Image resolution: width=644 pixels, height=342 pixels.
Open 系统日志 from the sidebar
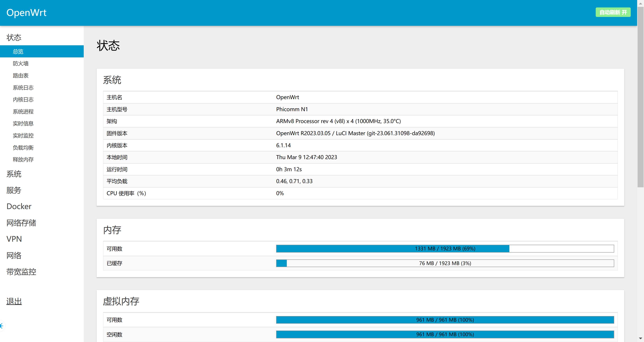click(23, 88)
